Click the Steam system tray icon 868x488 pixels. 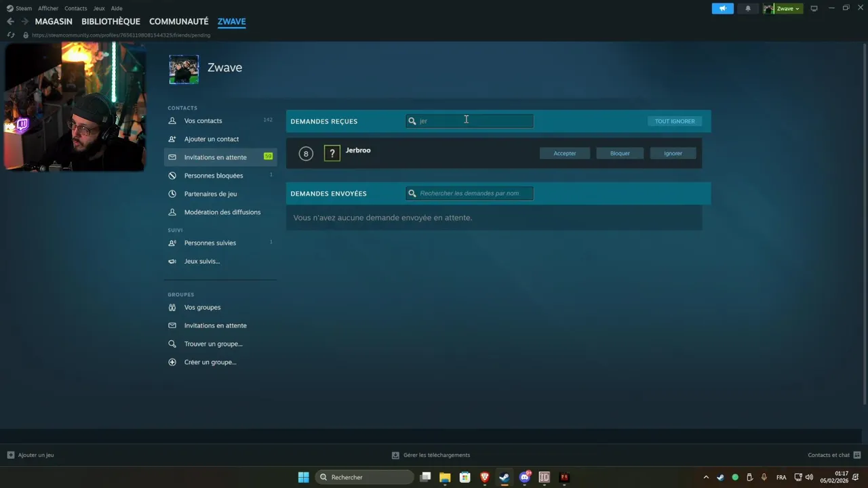(x=720, y=477)
